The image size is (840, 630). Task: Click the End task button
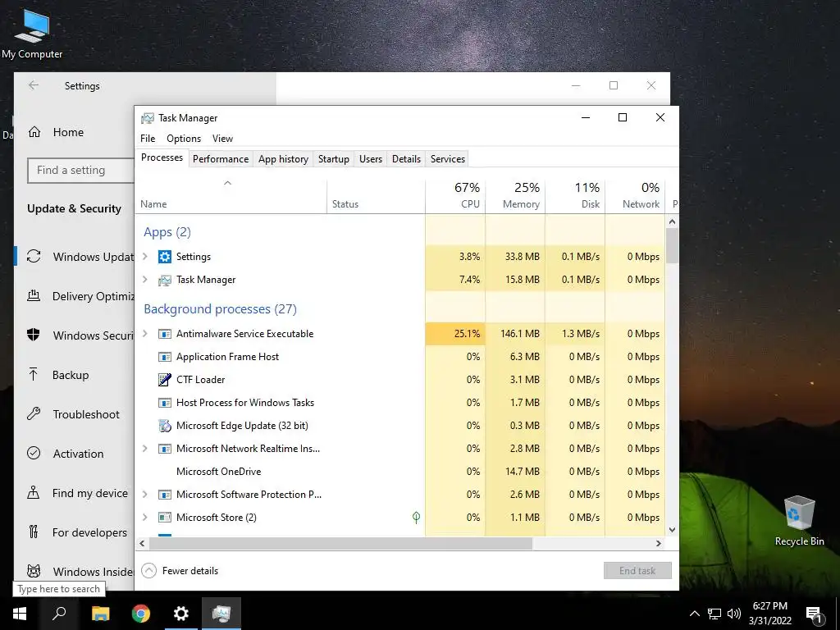click(x=637, y=571)
